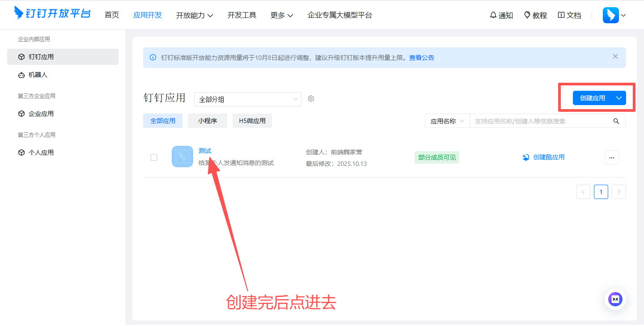644x326 pixels.
Task: Select 个人应用 in the sidebar
Action: click(63, 152)
